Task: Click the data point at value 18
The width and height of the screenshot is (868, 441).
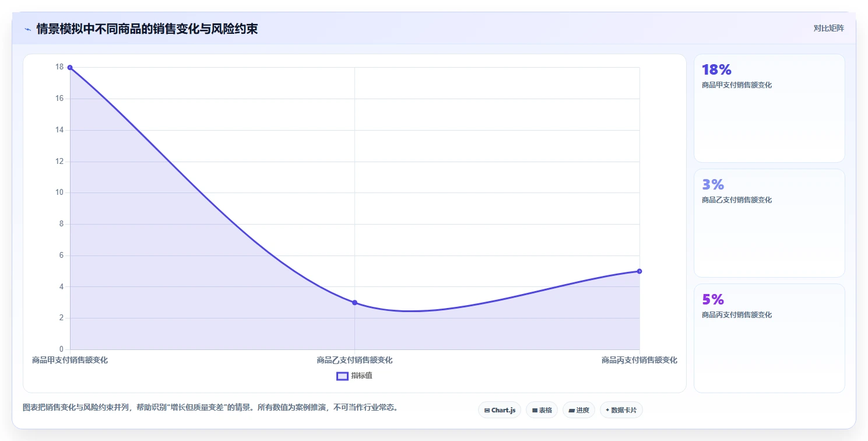Action: pos(70,68)
